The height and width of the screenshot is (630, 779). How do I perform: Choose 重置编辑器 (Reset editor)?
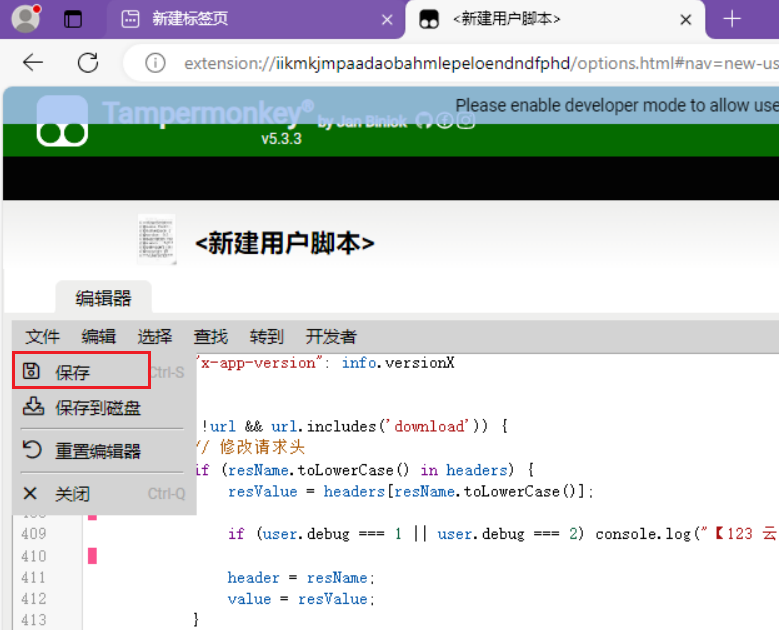[x=97, y=451]
